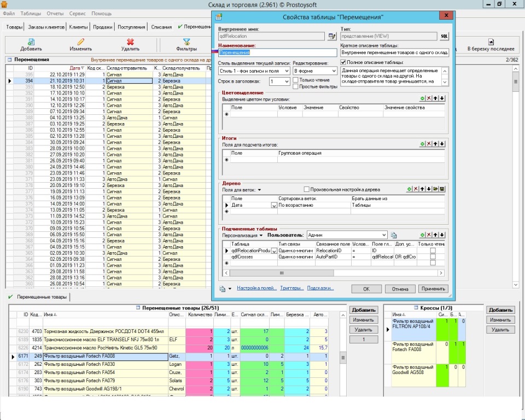Viewport: 525px width, 420px height.
Task: Click the Наименование text field
Action: pyautogui.click(x=277, y=52)
